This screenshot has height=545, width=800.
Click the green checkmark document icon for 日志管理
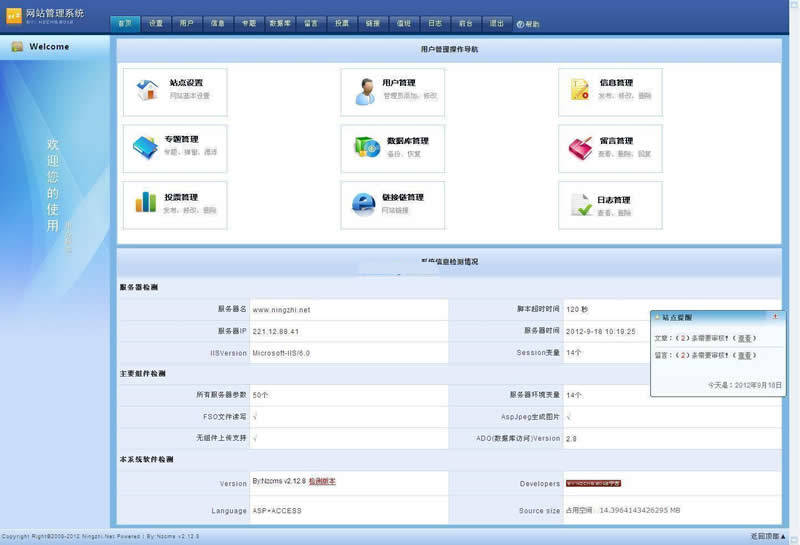pos(581,205)
